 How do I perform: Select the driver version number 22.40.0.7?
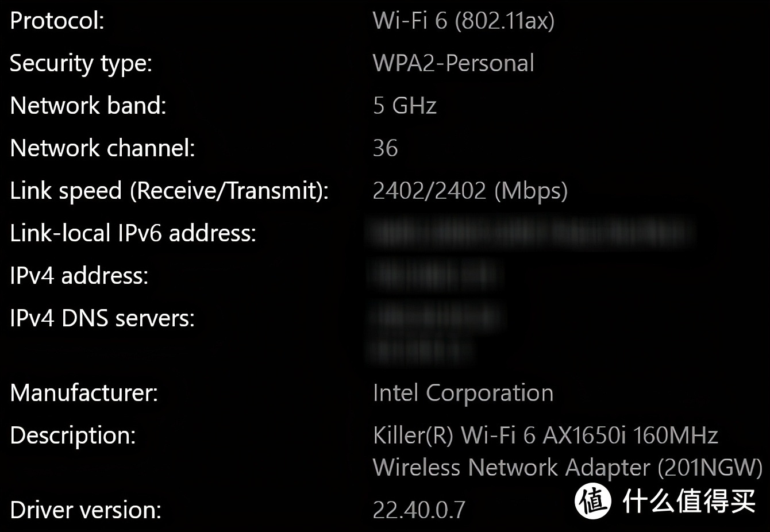click(x=419, y=510)
